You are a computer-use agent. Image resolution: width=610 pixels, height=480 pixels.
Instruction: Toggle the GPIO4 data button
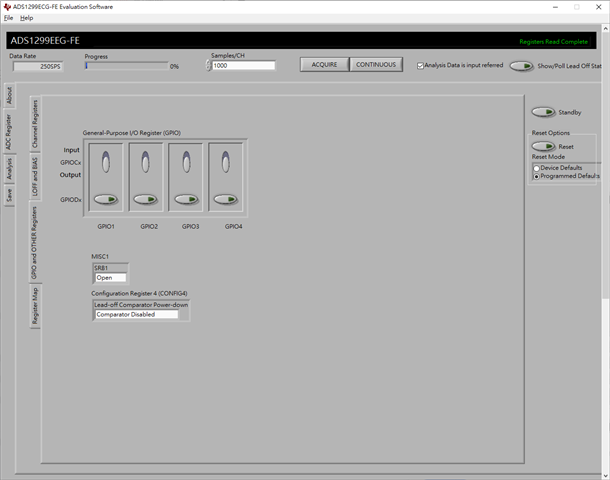coord(226,200)
